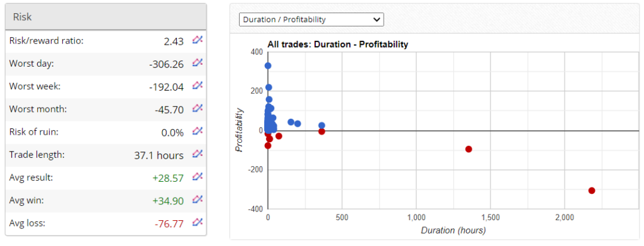Open chart icon for Worst week
This screenshot has width=644, height=246.
(x=197, y=86)
